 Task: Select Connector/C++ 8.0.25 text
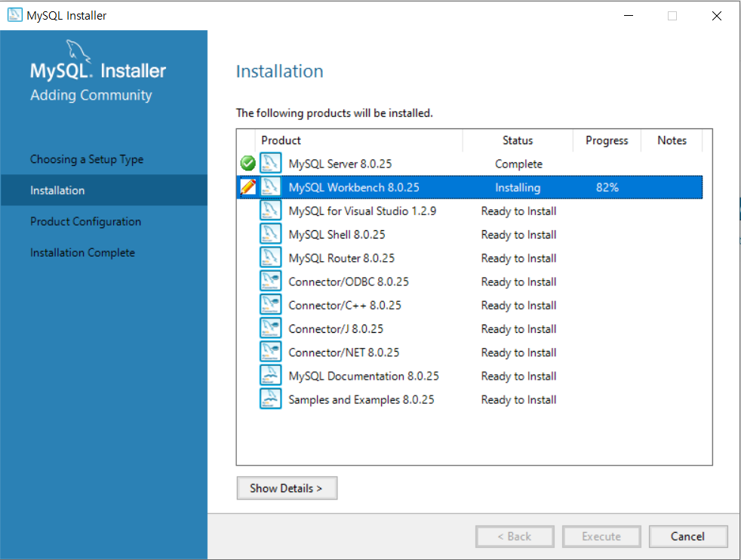pos(345,306)
